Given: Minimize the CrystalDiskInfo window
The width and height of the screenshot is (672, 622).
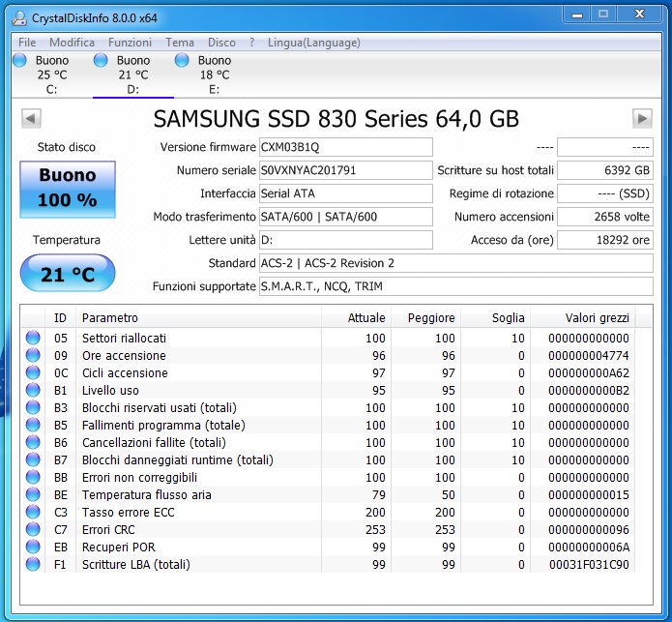Looking at the screenshot, I should [x=577, y=15].
